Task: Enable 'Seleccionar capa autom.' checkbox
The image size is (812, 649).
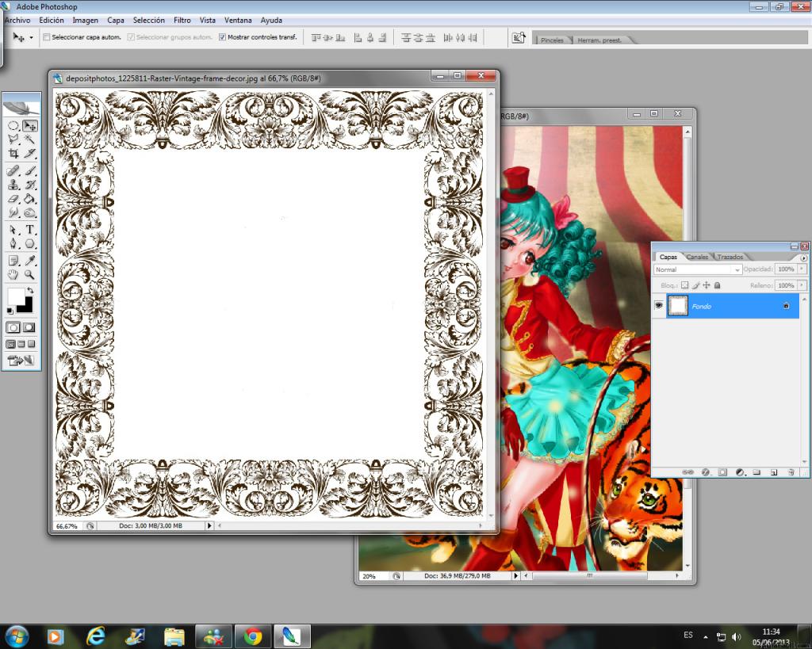Action: tap(47, 37)
